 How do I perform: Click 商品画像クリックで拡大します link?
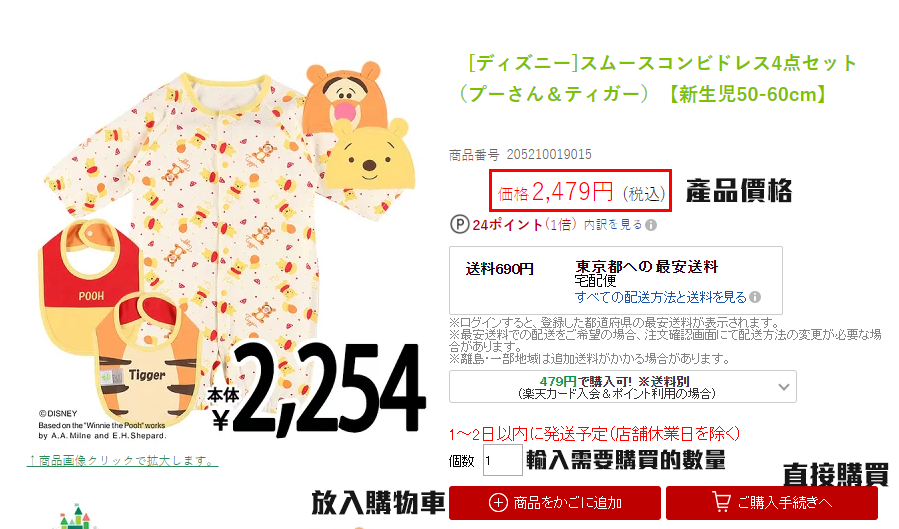tap(122, 460)
